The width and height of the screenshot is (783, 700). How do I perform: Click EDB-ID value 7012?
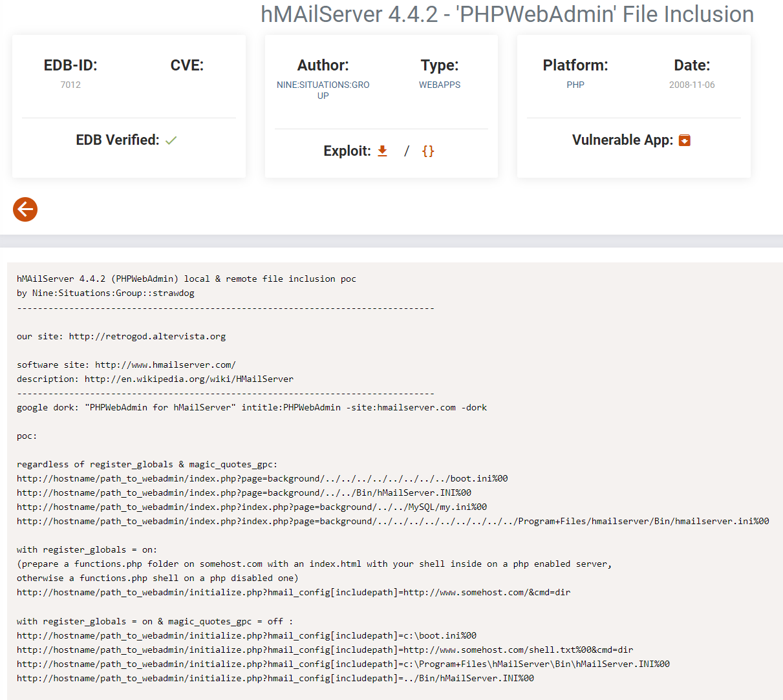click(x=70, y=85)
